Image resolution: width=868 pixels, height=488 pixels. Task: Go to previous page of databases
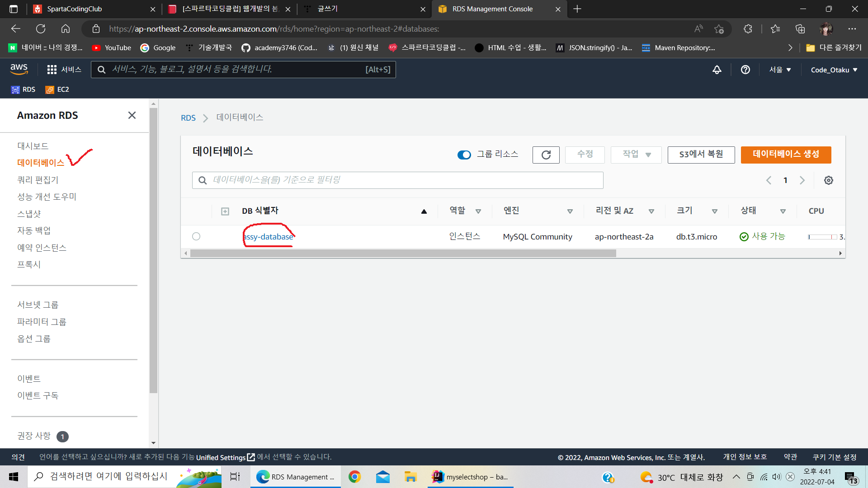coord(769,180)
